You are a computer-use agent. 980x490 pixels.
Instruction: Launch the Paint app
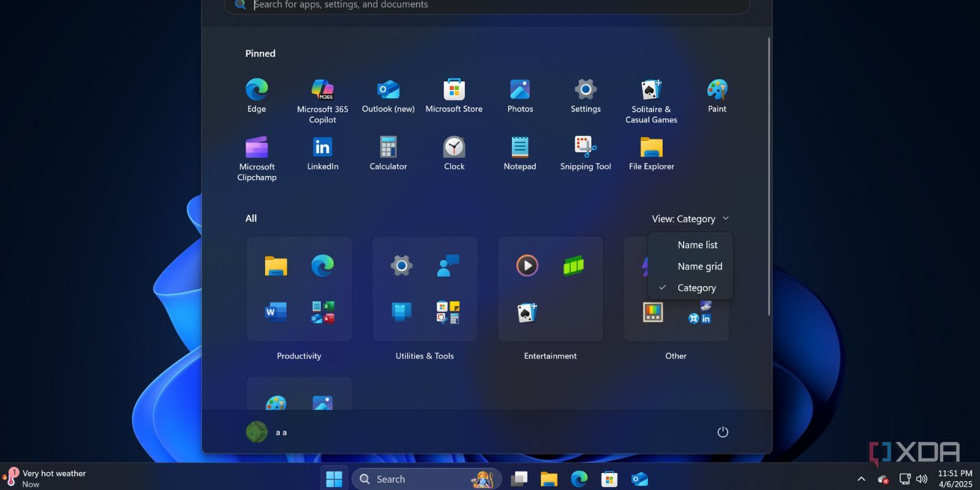click(x=717, y=96)
